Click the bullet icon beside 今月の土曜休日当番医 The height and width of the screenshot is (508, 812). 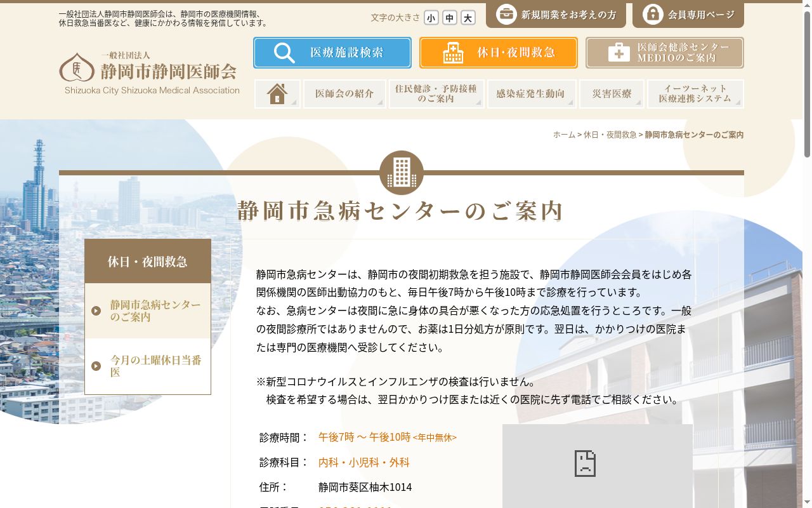click(96, 366)
